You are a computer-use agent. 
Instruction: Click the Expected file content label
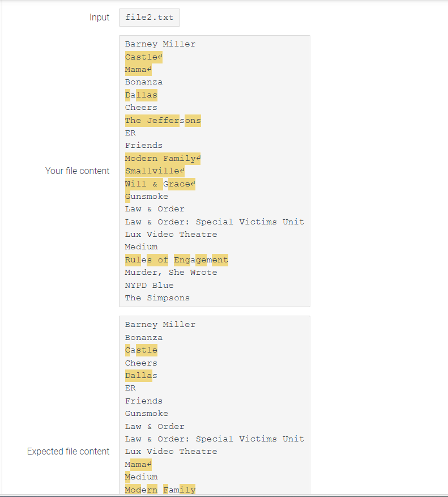68,451
